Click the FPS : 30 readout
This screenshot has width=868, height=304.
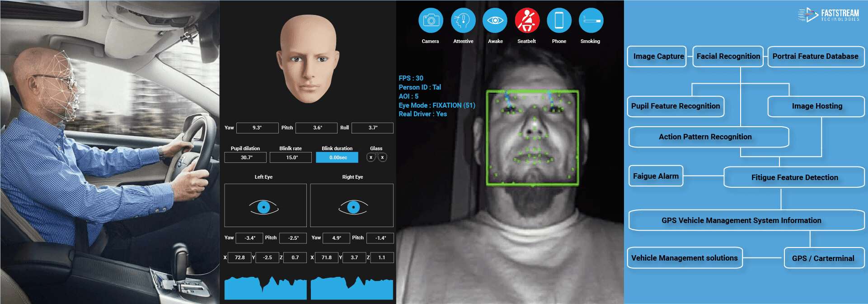411,78
